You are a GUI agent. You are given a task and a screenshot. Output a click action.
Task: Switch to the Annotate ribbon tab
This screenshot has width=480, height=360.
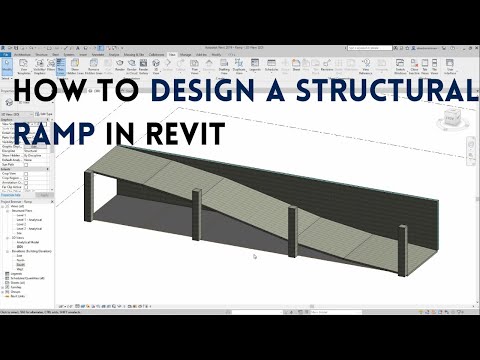(98, 55)
